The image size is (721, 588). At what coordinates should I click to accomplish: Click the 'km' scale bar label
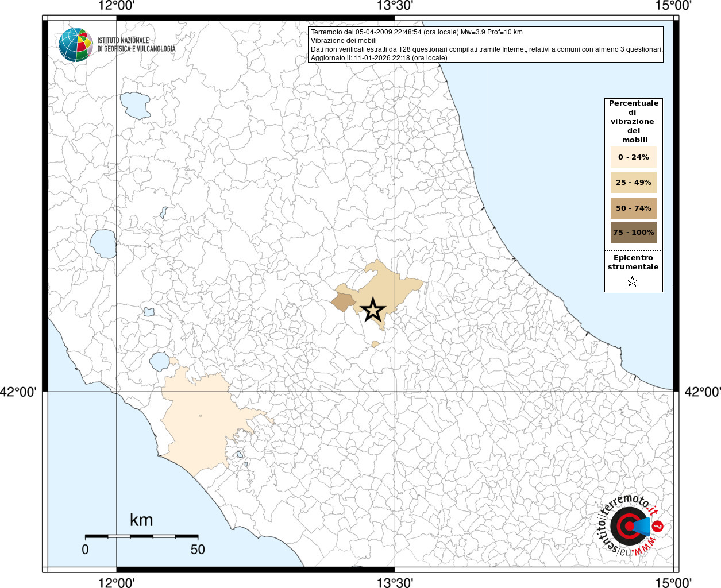coord(141,520)
